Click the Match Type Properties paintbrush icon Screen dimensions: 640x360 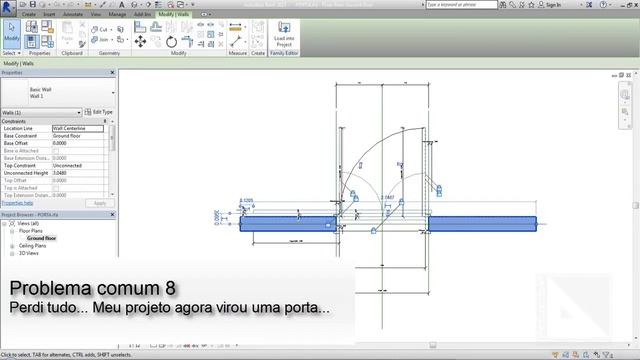tap(82, 44)
